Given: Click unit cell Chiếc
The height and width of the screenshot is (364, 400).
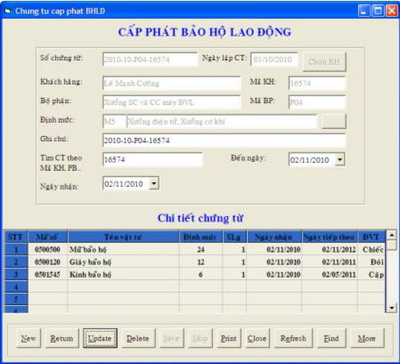Looking at the screenshot, I should click(x=371, y=249).
